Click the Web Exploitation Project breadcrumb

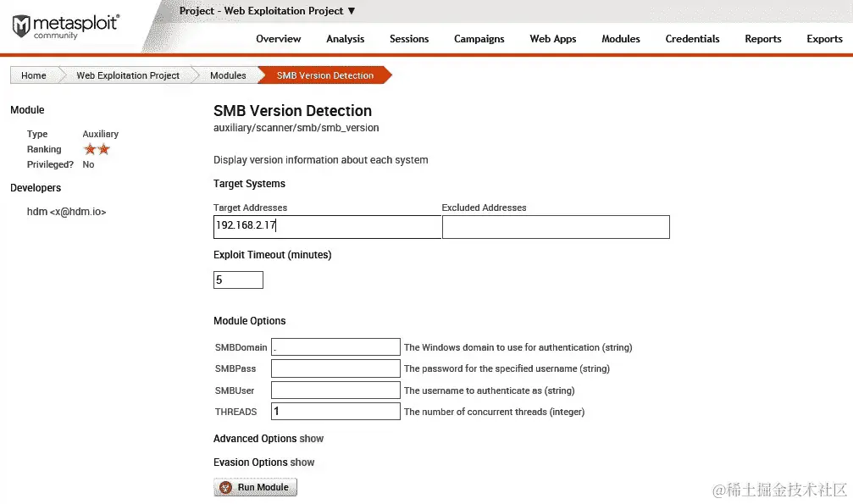(128, 75)
